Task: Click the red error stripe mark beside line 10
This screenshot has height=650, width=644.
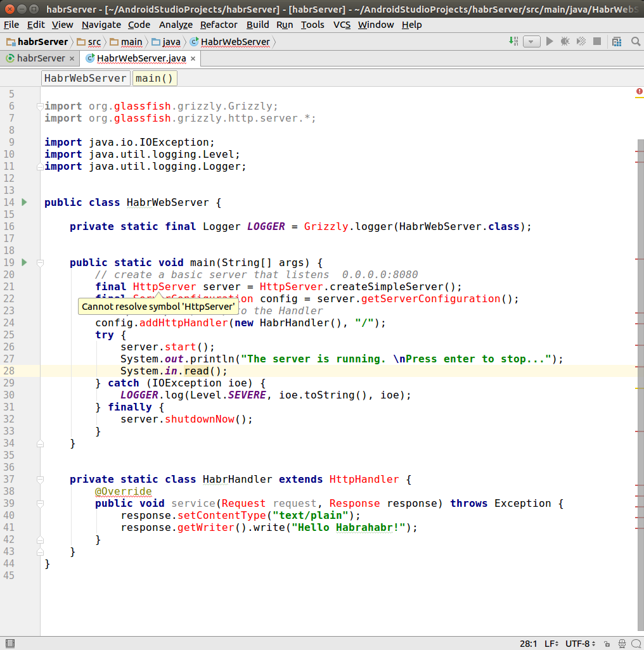Action: [639, 151]
